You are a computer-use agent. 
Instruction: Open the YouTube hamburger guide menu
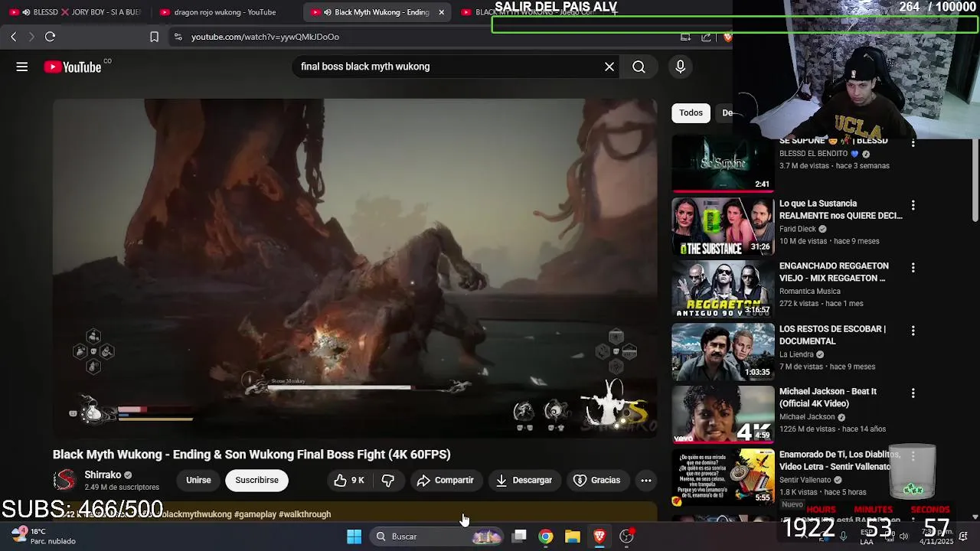(22, 67)
